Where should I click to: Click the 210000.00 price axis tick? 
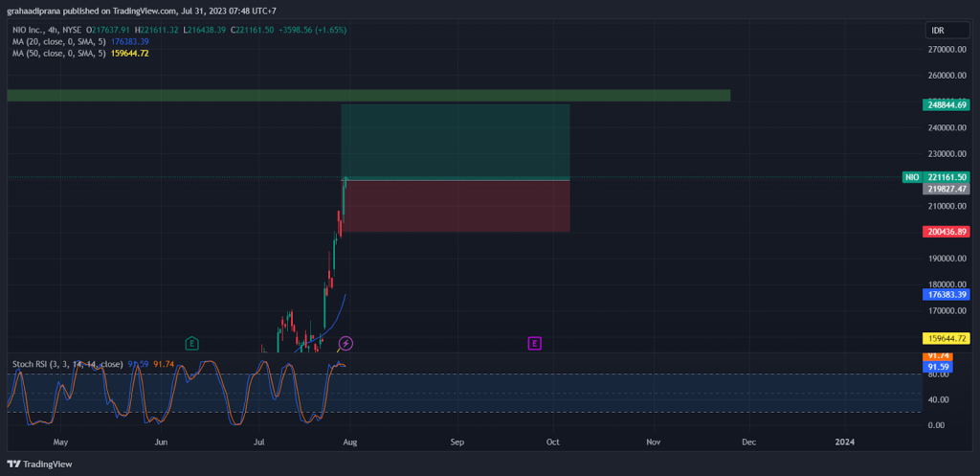[948, 206]
